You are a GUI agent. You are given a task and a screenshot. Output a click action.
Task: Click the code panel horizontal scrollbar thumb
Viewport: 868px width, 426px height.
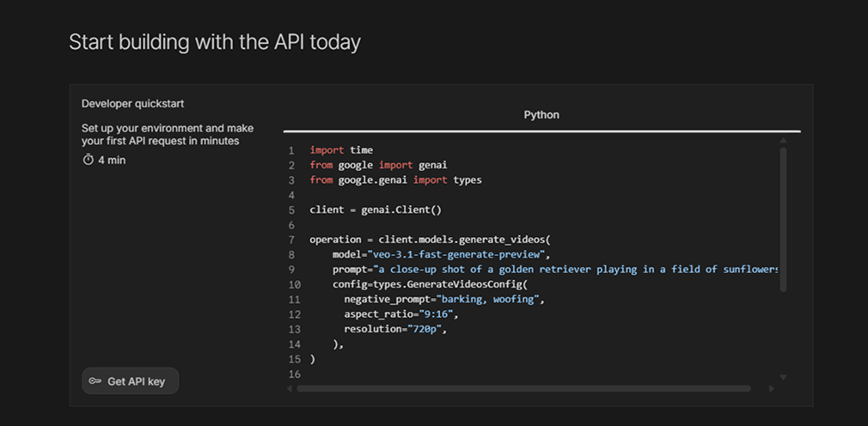click(523, 389)
